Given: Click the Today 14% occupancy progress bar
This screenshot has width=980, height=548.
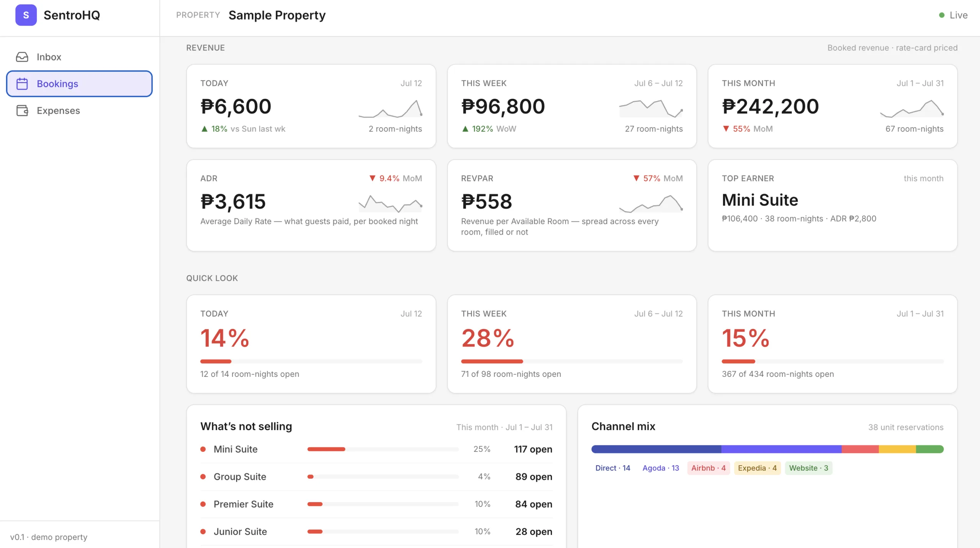Looking at the screenshot, I should pos(311,362).
